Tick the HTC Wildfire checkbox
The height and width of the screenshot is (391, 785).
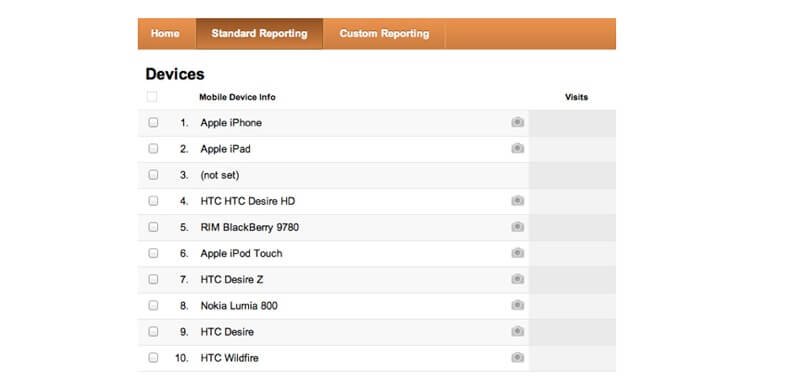point(153,357)
